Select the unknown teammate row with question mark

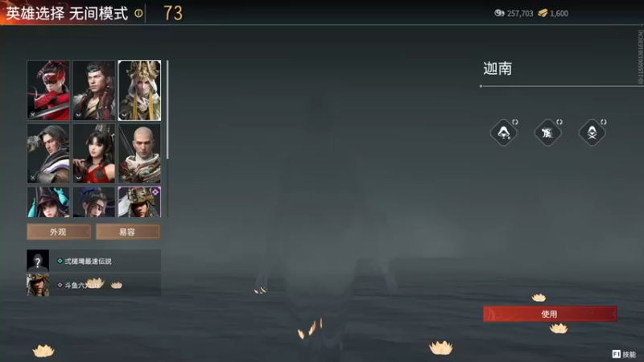(93, 261)
